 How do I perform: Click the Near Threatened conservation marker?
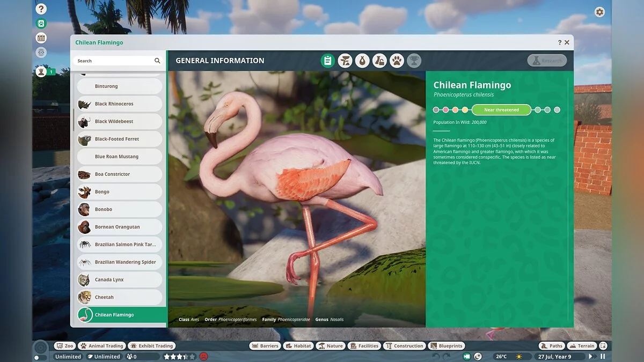click(x=501, y=109)
